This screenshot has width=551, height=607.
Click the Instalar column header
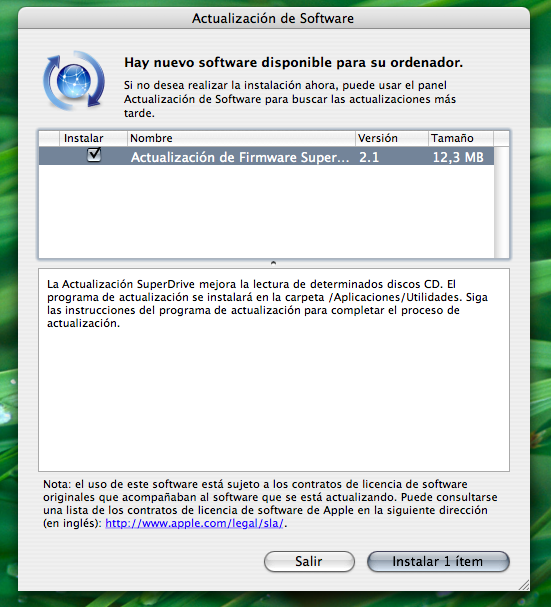[x=93, y=138]
